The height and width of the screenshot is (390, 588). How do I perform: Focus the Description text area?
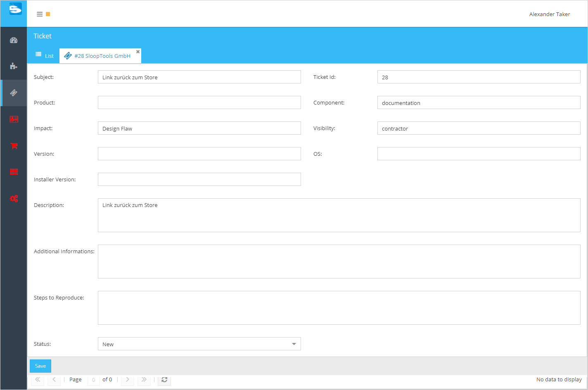339,215
